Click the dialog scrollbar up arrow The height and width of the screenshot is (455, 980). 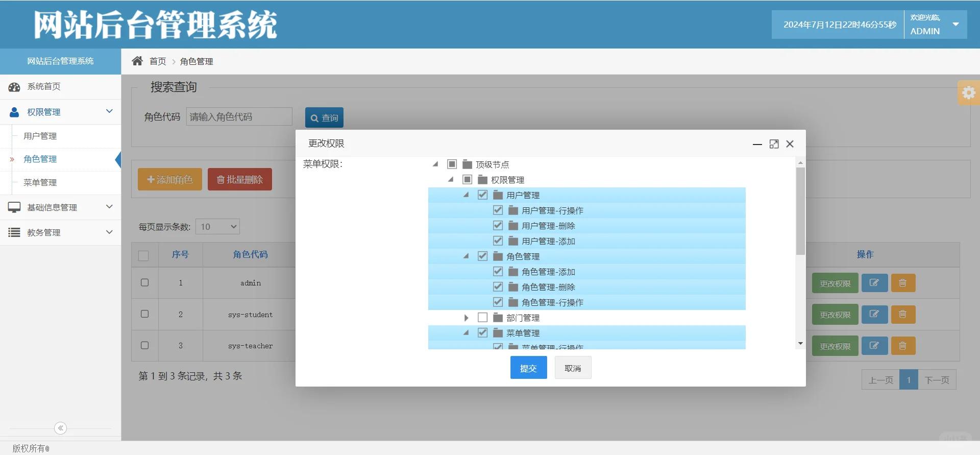(800, 162)
